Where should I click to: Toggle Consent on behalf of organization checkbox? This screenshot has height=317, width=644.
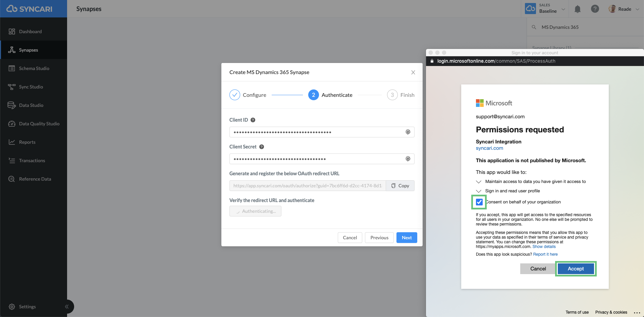click(x=479, y=202)
